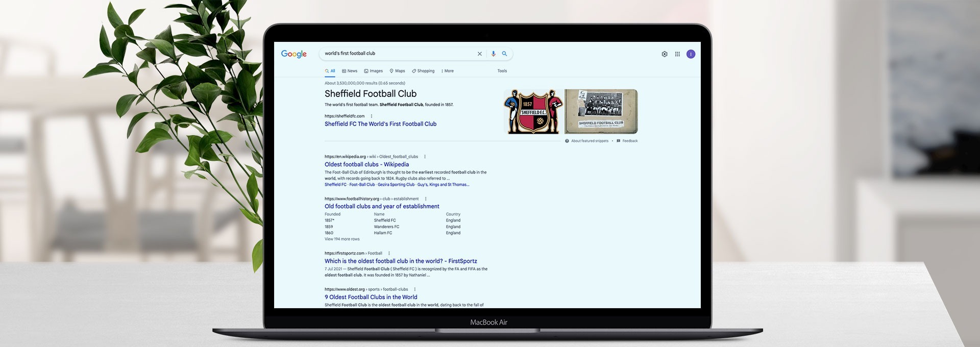Open the FirstSportz oldest football club result
This screenshot has width=980, height=347.
(x=401, y=261)
